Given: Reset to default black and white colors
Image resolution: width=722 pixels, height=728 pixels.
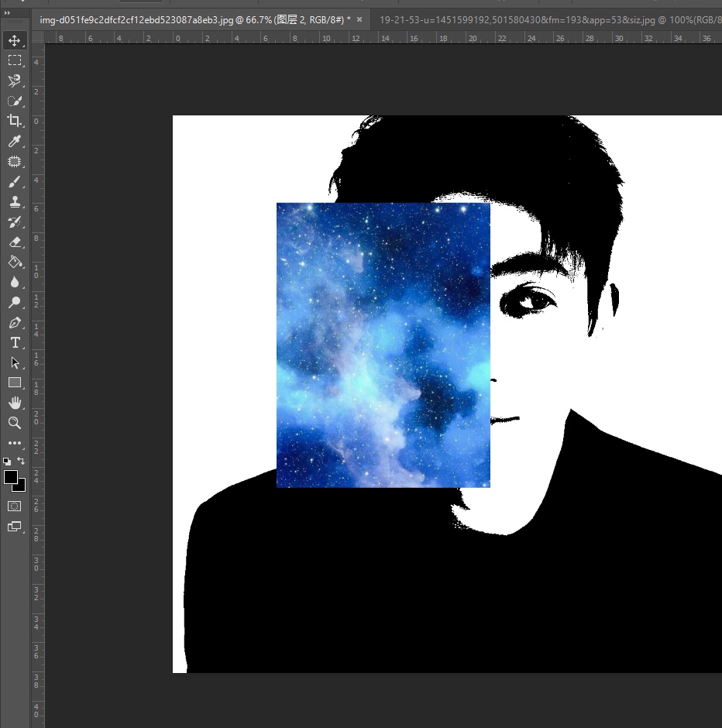Looking at the screenshot, I should 7,461.
